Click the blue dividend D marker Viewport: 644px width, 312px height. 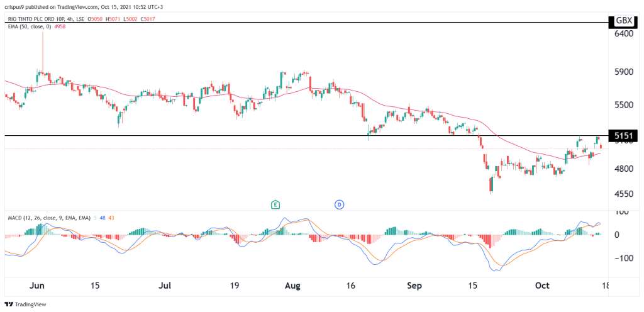pyautogui.click(x=339, y=204)
